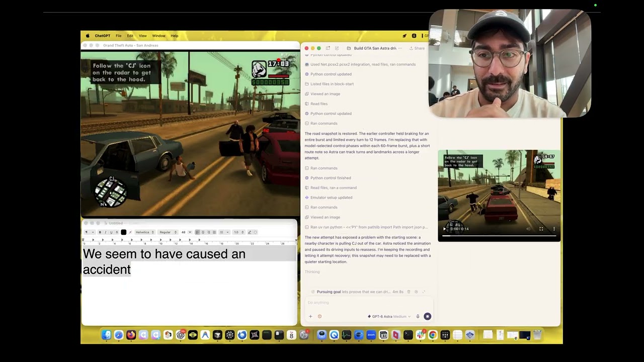Open video preview more options menu
Image resolution: width=644 pixels, height=362 pixels.
tap(554, 229)
